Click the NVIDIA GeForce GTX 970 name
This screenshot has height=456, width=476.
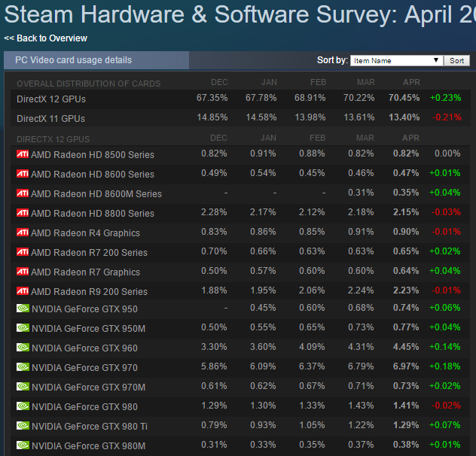click(84, 368)
